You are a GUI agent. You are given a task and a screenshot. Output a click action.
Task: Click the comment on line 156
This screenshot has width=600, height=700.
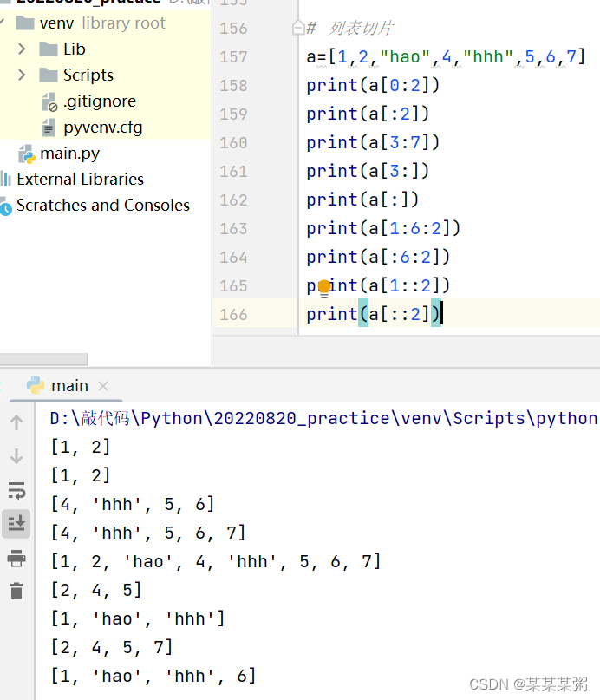(349, 28)
